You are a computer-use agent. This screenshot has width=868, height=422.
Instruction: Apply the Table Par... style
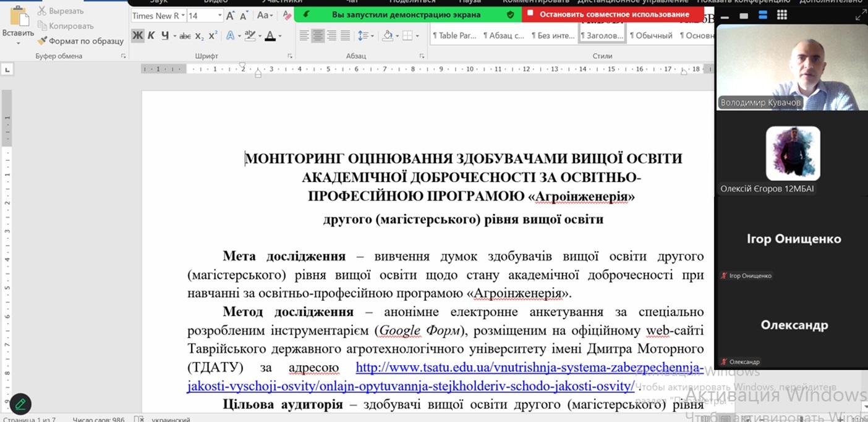(454, 36)
